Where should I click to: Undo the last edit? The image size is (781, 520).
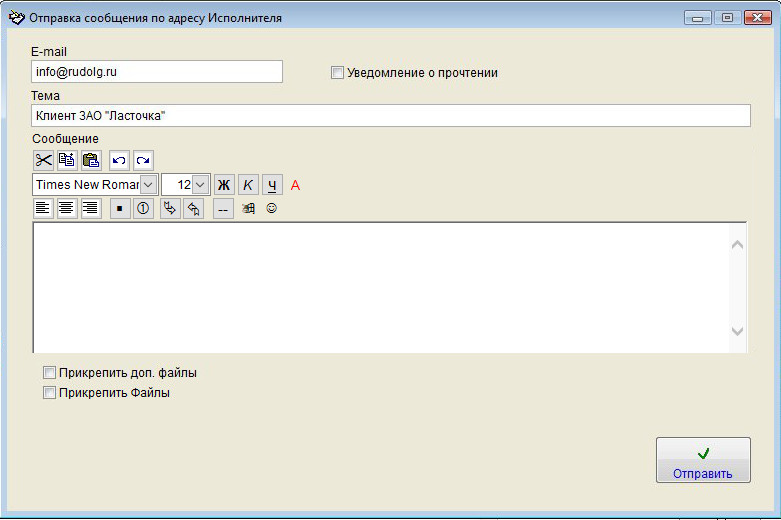coord(119,160)
